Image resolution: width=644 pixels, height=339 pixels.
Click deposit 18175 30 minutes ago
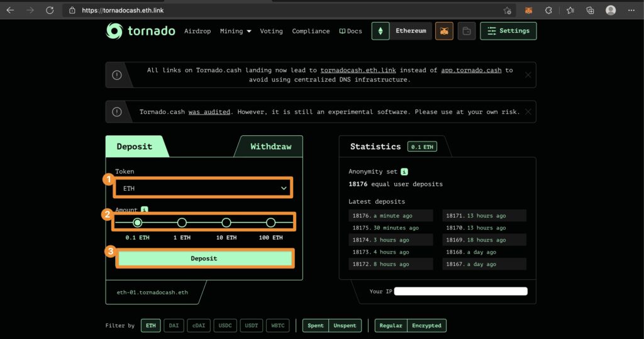tap(391, 228)
